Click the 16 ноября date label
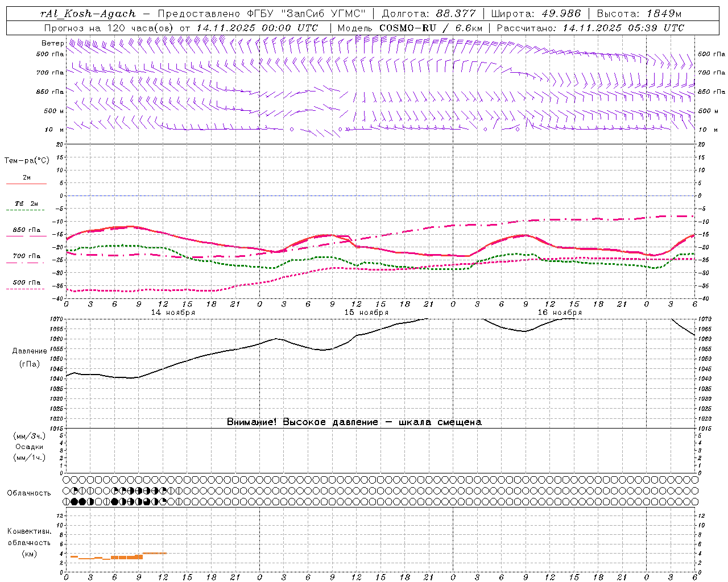Screen dimensions: 728x582 tap(560, 313)
